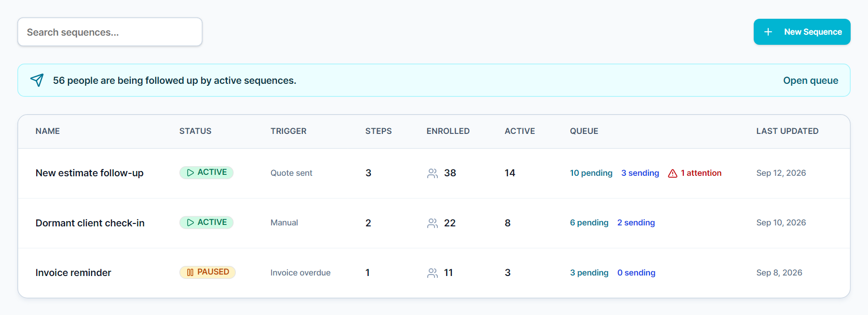Open the queue via Open queue link
The height and width of the screenshot is (315, 868).
point(811,80)
